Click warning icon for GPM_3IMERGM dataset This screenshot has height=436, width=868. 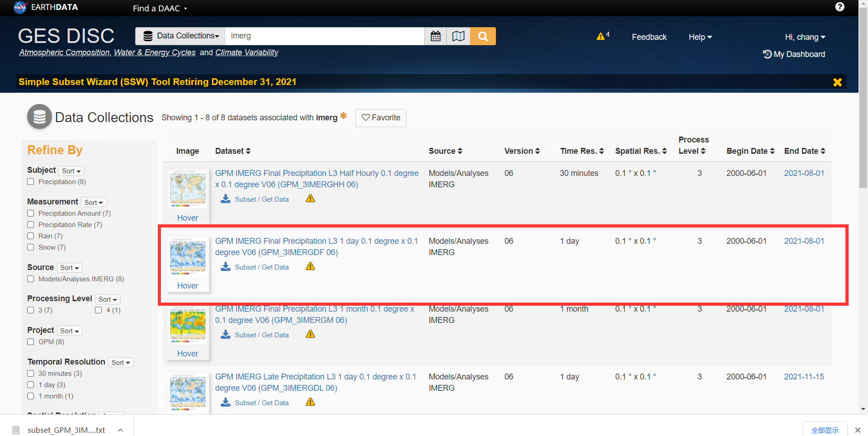(x=310, y=334)
